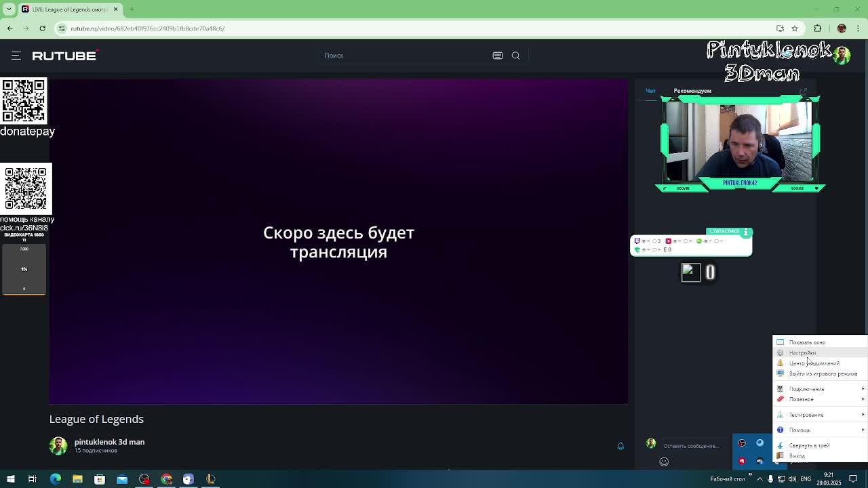Choose Выйти из игрового режима
Image resolution: width=868 pixels, height=488 pixels.
[820, 373]
